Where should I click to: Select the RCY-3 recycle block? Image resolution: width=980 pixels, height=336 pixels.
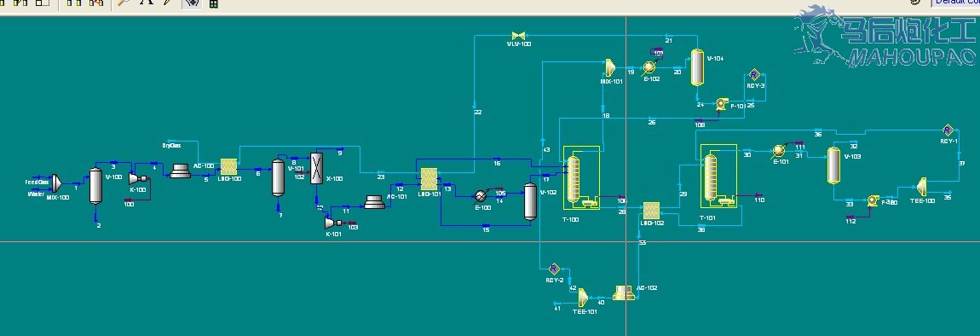(x=754, y=75)
